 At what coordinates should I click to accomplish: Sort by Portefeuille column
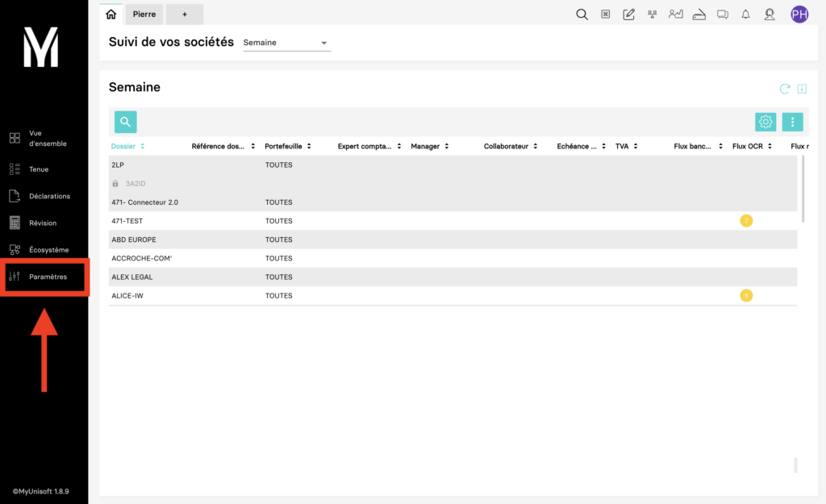(x=288, y=146)
